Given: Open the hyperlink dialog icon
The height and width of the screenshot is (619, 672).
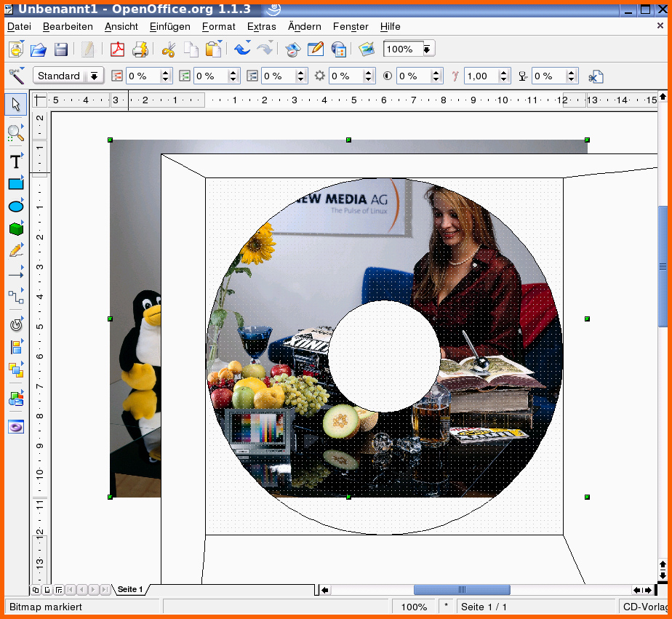Looking at the screenshot, I should click(339, 49).
